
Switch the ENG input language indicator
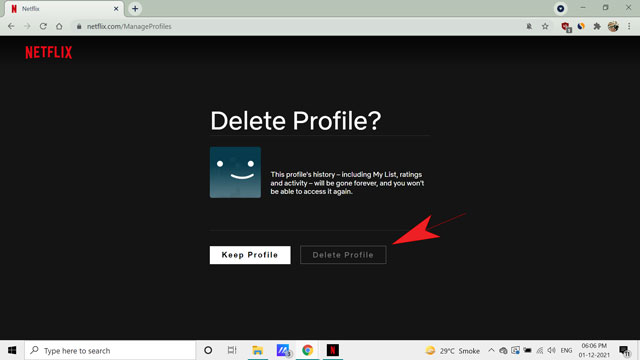coord(566,351)
